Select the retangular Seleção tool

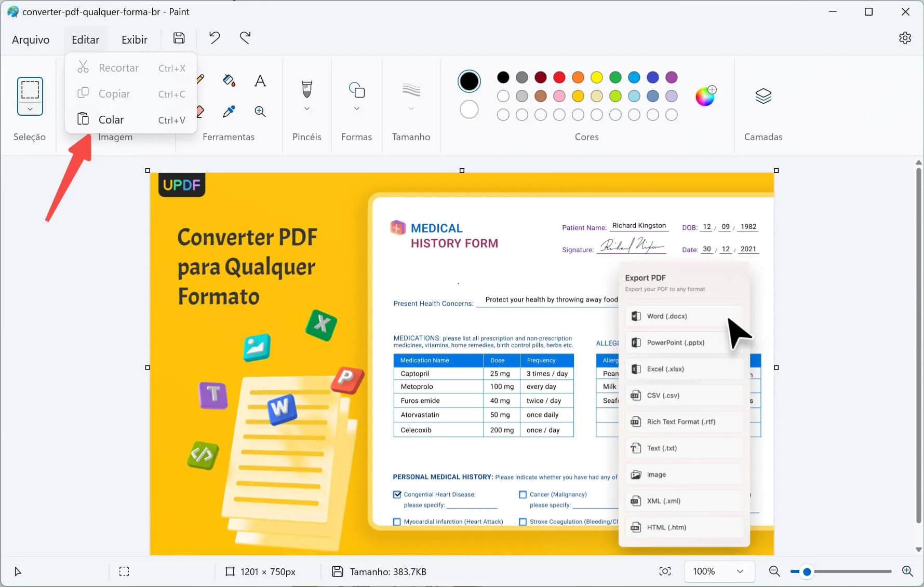(x=30, y=96)
